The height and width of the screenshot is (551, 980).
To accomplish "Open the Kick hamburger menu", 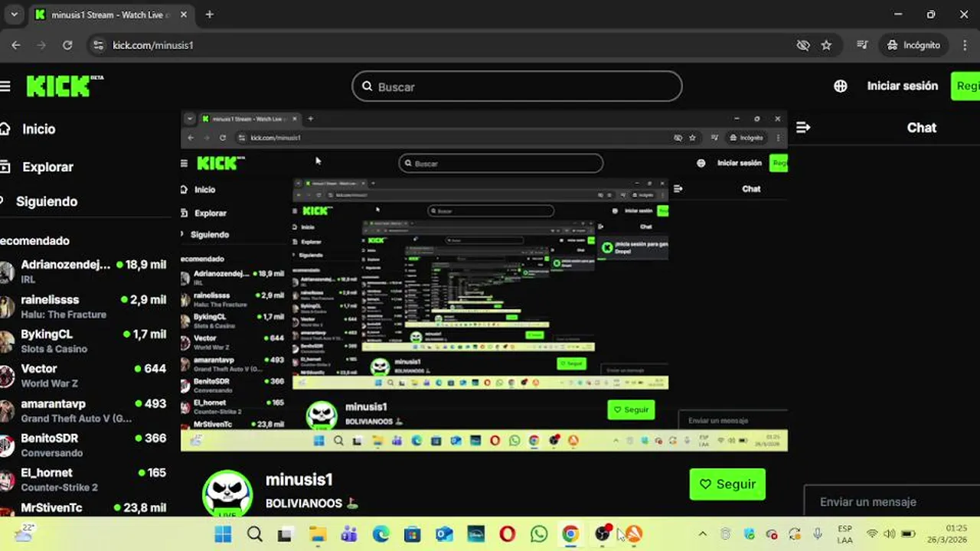I will point(5,86).
